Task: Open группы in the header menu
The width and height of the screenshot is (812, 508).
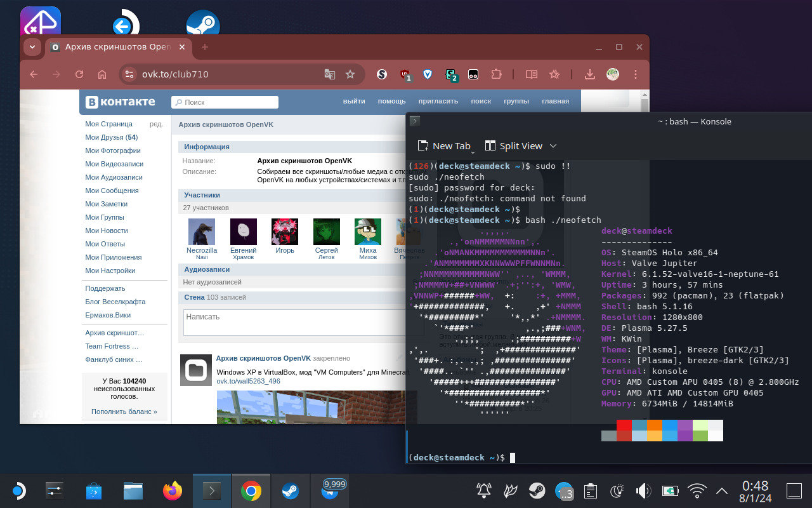Action: click(x=516, y=102)
